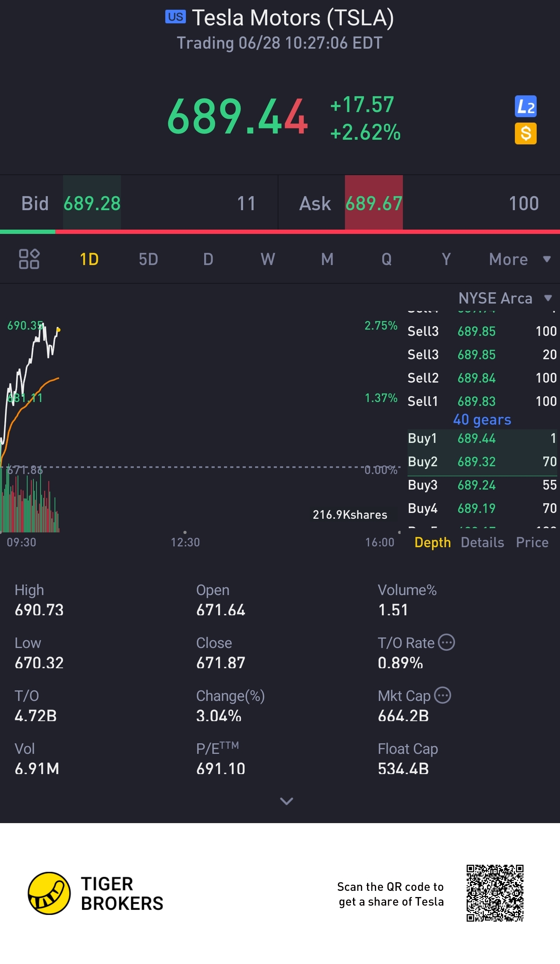The image size is (560, 964).
Task: Tap the 12:30 time axis label
Action: pyautogui.click(x=185, y=542)
